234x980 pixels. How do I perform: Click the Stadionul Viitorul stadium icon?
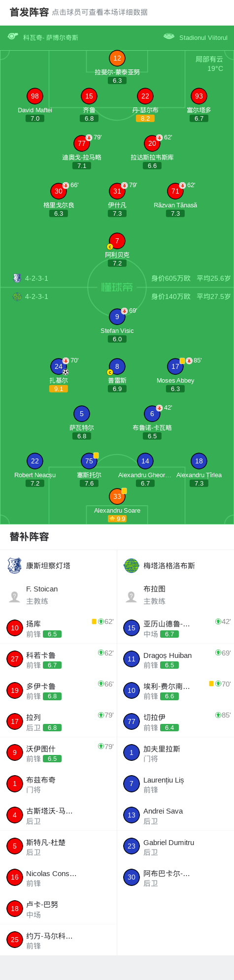pos(169,36)
